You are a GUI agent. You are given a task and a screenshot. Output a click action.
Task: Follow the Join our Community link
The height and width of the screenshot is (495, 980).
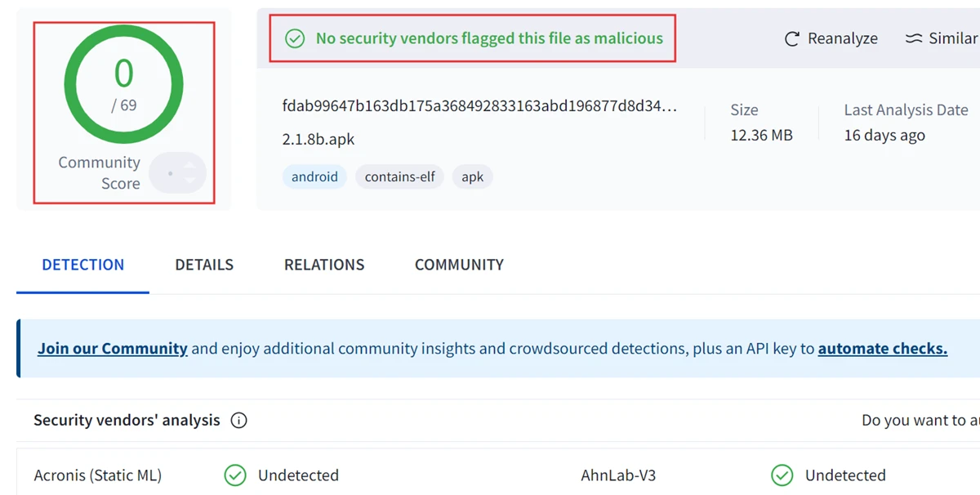[x=113, y=349]
